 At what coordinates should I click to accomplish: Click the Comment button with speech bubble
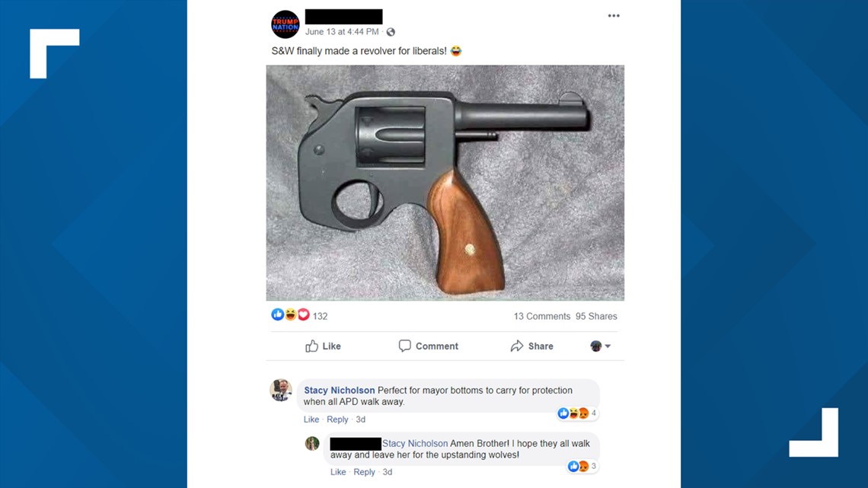[x=429, y=346]
